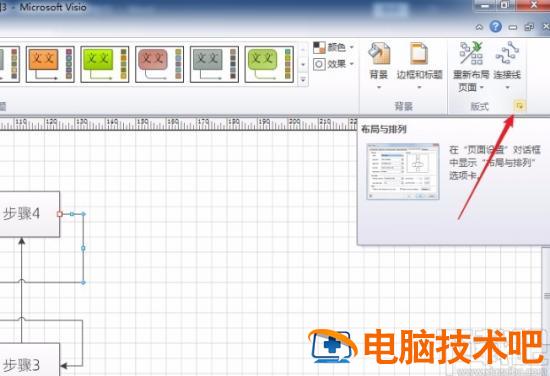Click the Re-Layout Page (重新布局页面) icon
550x376 pixels.
(471, 53)
